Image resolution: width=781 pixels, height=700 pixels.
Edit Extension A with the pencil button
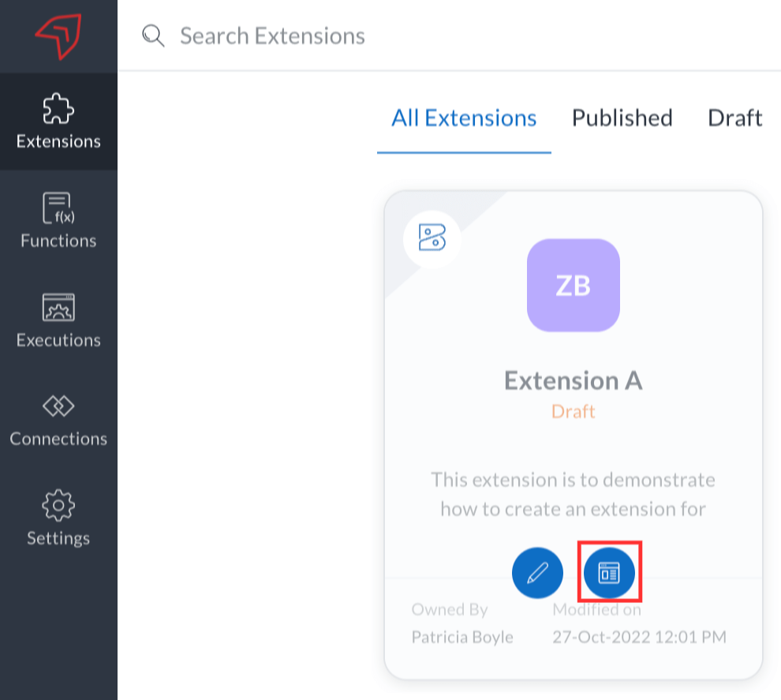click(x=537, y=573)
